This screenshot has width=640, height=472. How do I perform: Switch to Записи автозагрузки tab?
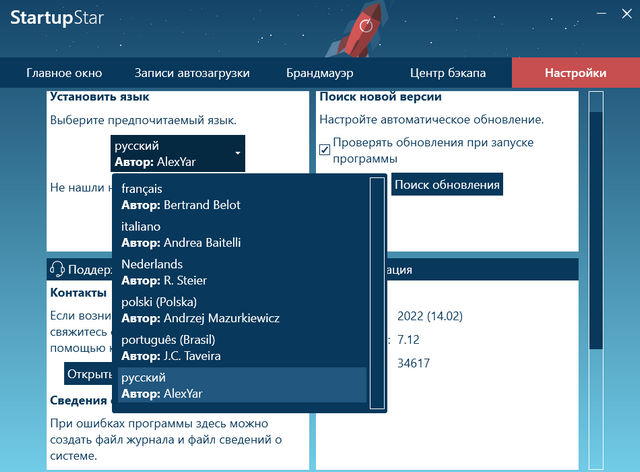[x=192, y=73]
